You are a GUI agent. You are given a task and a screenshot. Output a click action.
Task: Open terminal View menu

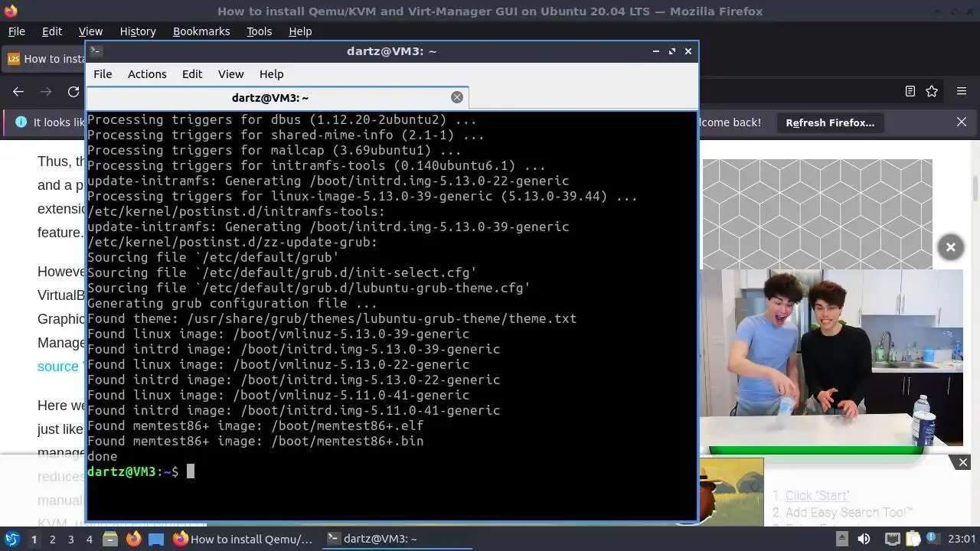pyautogui.click(x=230, y=74)
